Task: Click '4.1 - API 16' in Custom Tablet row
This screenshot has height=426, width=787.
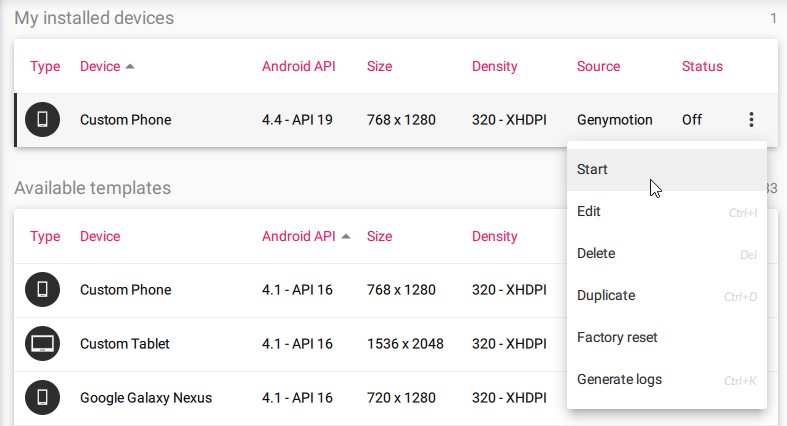Action: tap(297, 344)
